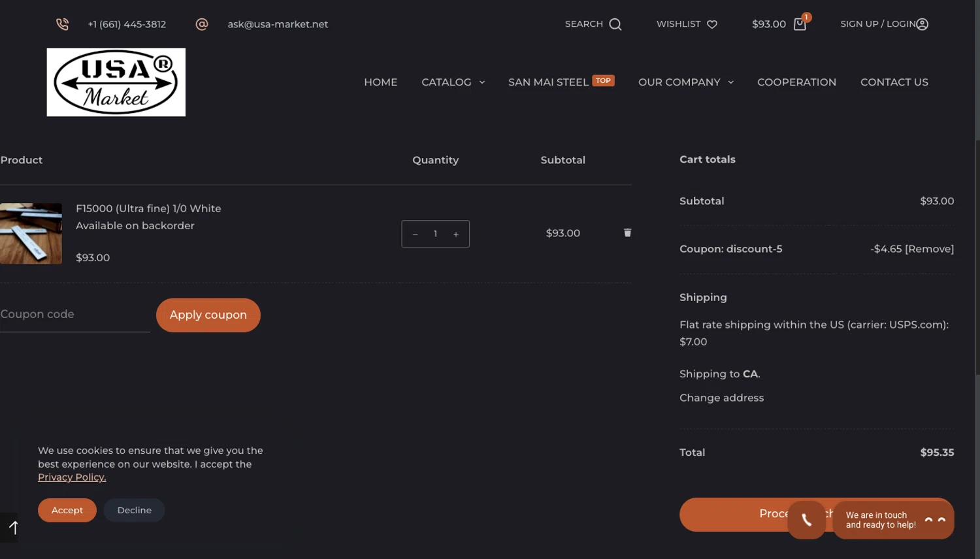Collapse the chat widget chevron arrows
The height and width of the screenshot is (559, 980).
point(935,520)
